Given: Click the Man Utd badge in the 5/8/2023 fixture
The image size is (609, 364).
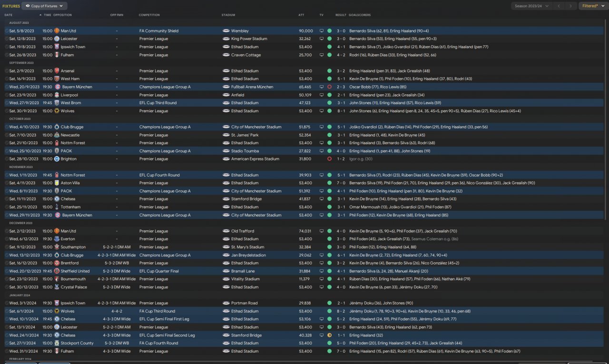Looking at the screenshot, I should [57, 31].
